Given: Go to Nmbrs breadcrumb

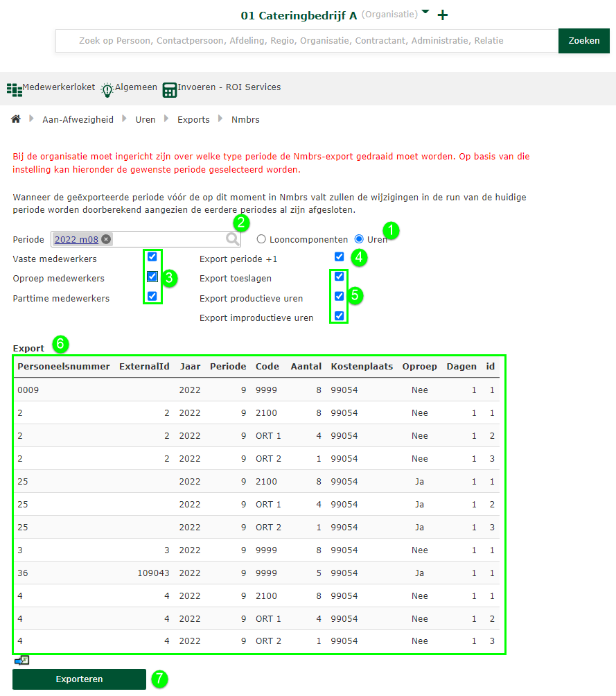Looking at the screenshot, I should (245, 119).
